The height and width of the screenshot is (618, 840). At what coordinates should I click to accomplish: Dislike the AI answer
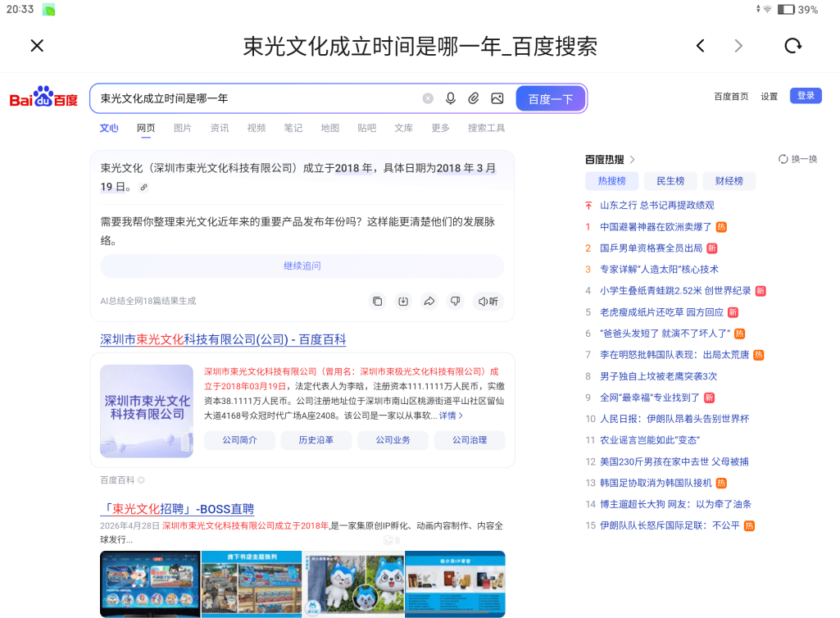click(455, 302)
